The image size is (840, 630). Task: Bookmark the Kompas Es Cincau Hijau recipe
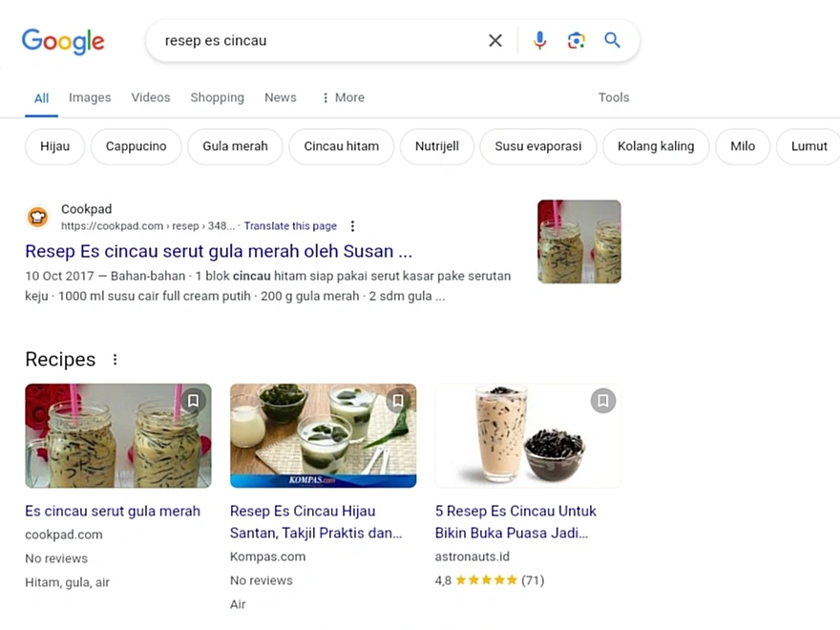[x=398, y=401]
